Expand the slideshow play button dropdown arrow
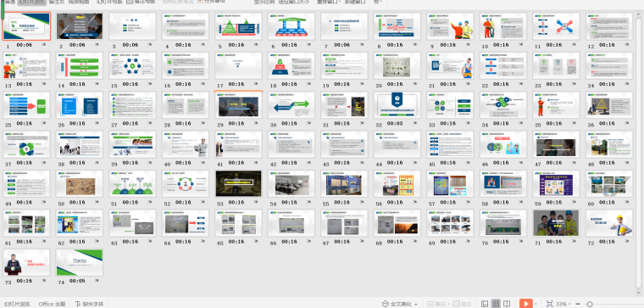Image resolution: width=644 pixels, height=308 pixels. (x=536, y=305)
